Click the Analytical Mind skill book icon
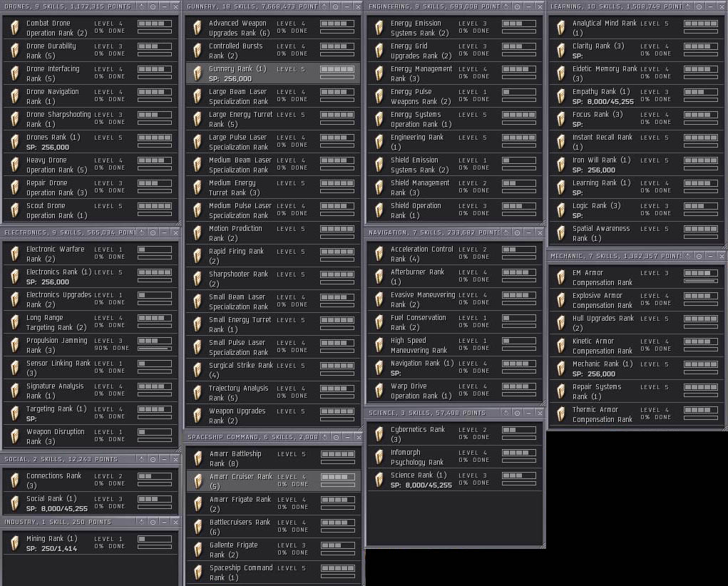This screenshot has height=586, width=728. pyautogui.click(x=561, y=28)
